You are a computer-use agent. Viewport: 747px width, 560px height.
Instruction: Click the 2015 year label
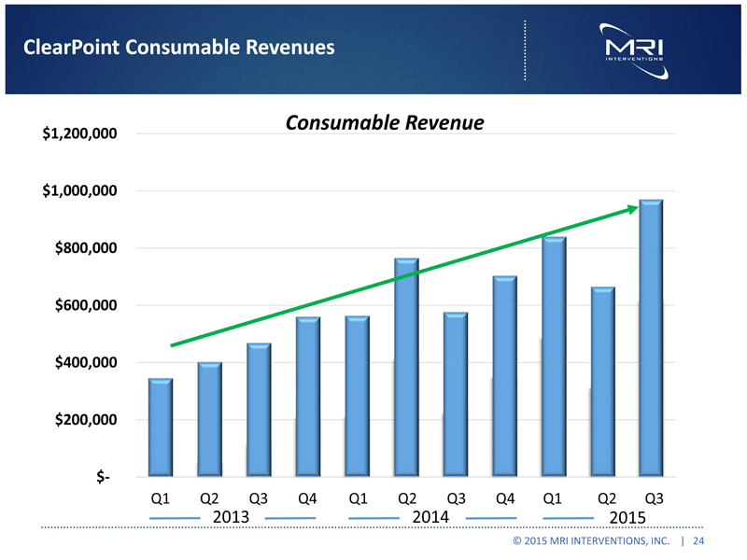point(627,517)
